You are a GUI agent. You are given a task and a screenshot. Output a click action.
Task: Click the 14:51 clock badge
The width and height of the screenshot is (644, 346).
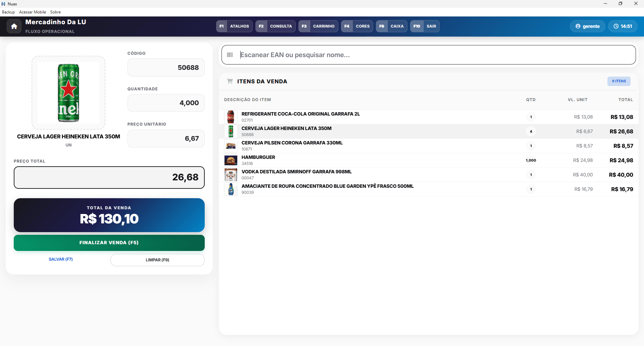pos(623,26)
